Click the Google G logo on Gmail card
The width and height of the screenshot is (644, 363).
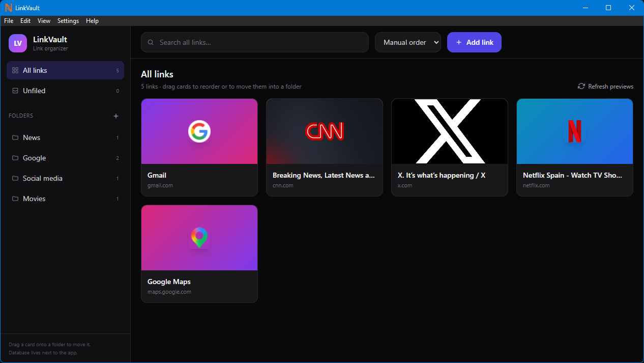199,131
